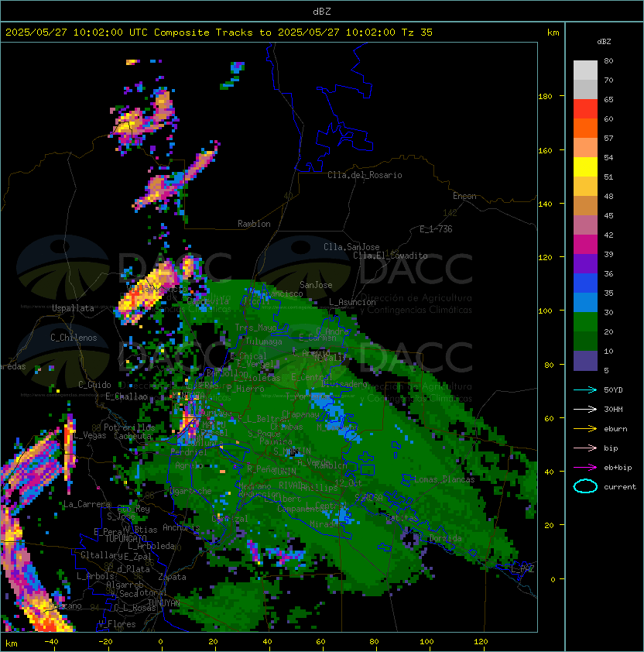Click the magenta eb+bip arrow legend icon
Screen dimensions: 644x652
point(585,468)
